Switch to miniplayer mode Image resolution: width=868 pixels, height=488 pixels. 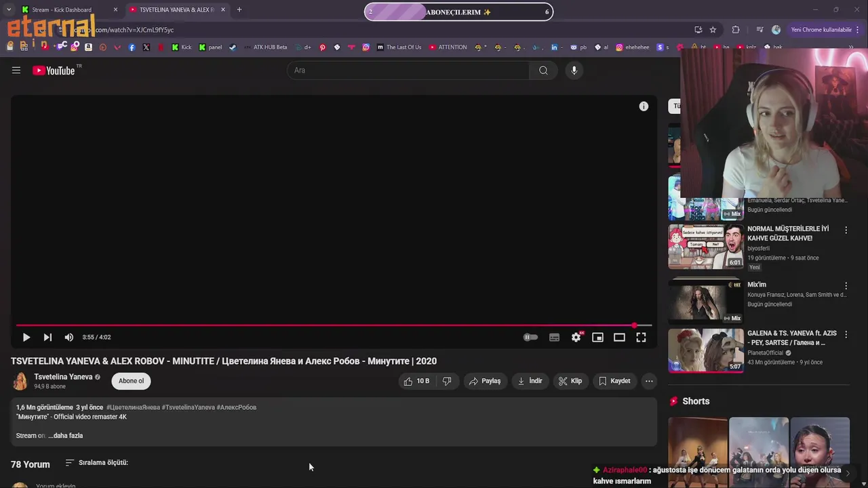[x=597, y=337]
